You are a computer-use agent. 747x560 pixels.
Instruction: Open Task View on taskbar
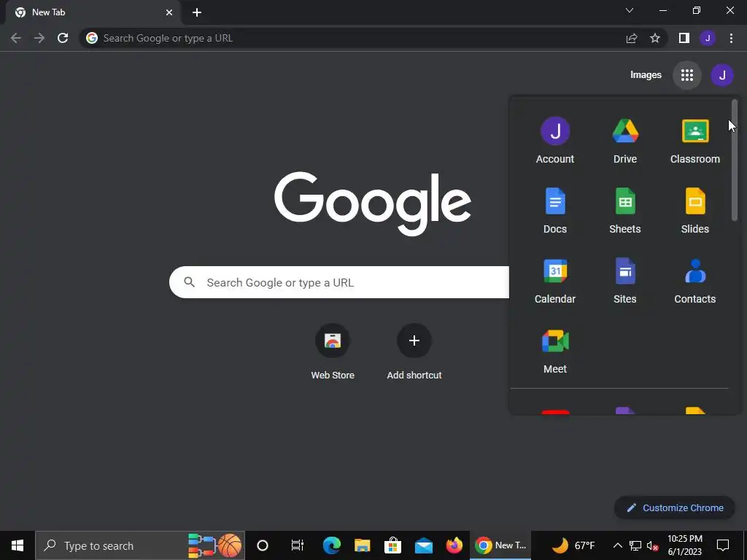(298, 545)
